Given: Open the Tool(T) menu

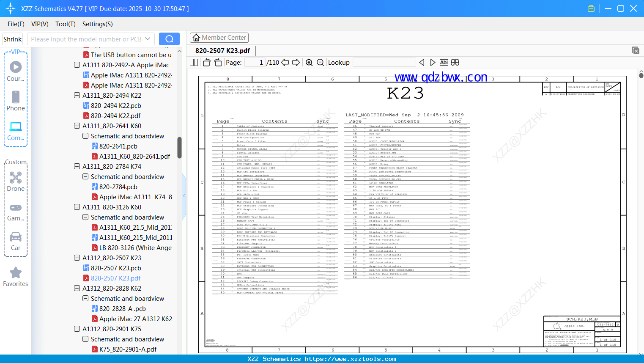Looking at the screenshot, I should click(x=66, y=24).
